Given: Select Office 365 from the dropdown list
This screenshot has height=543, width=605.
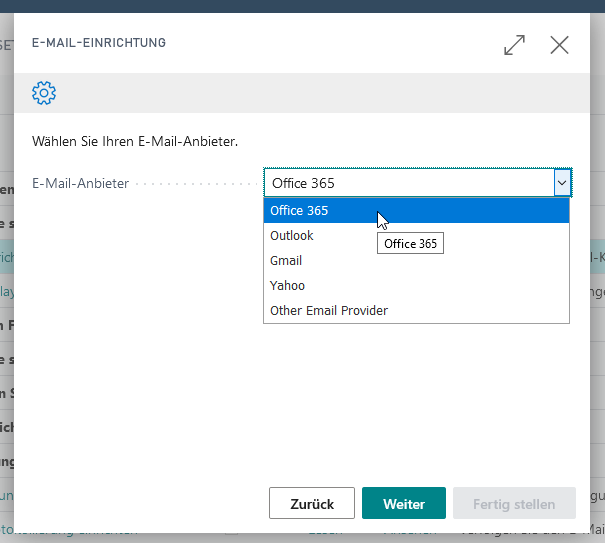Looking at the screenshot, I should click(416, 211).
